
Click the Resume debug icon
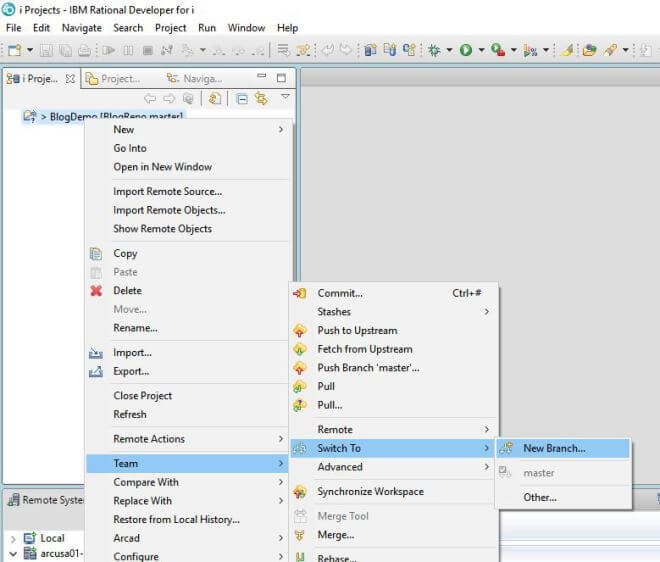109,51
